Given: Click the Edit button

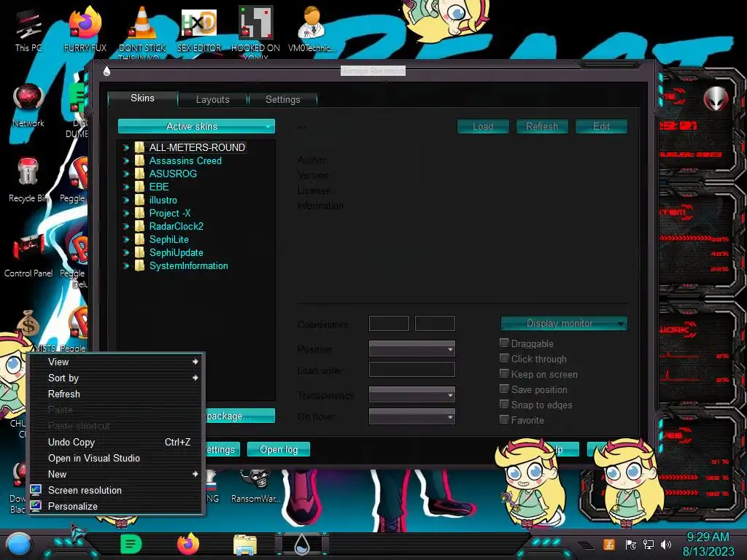Looking at the screenshot, I should pyautogui.click(x=601, y=126).
